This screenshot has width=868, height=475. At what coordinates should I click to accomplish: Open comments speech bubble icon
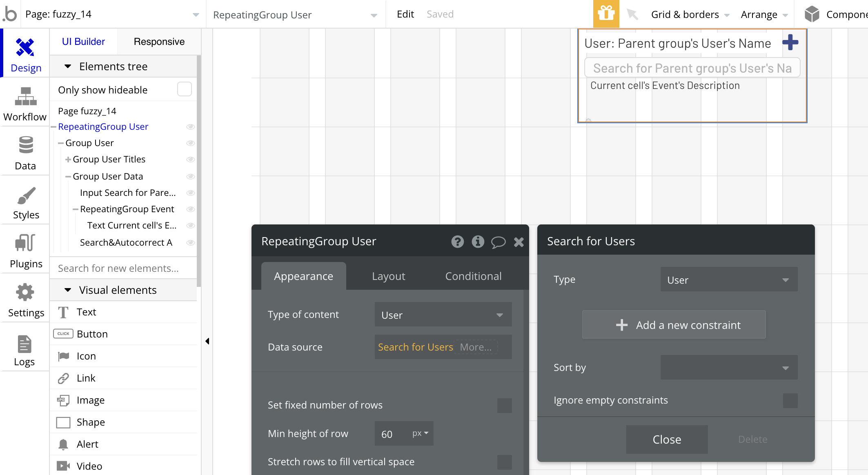[x=498, y=242]
